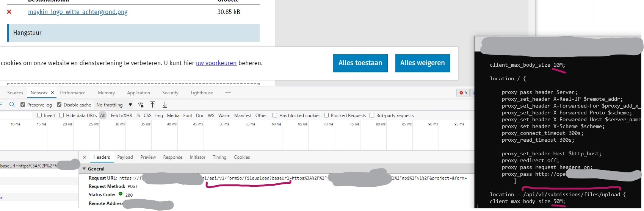Click Alles toestaan cookie button

pyautogui.click(x=360, y=63)
